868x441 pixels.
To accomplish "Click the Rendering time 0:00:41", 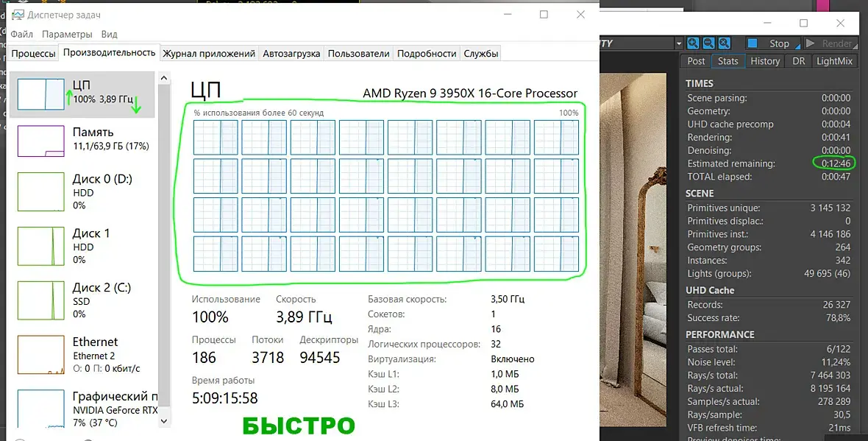I will [836, 138].
